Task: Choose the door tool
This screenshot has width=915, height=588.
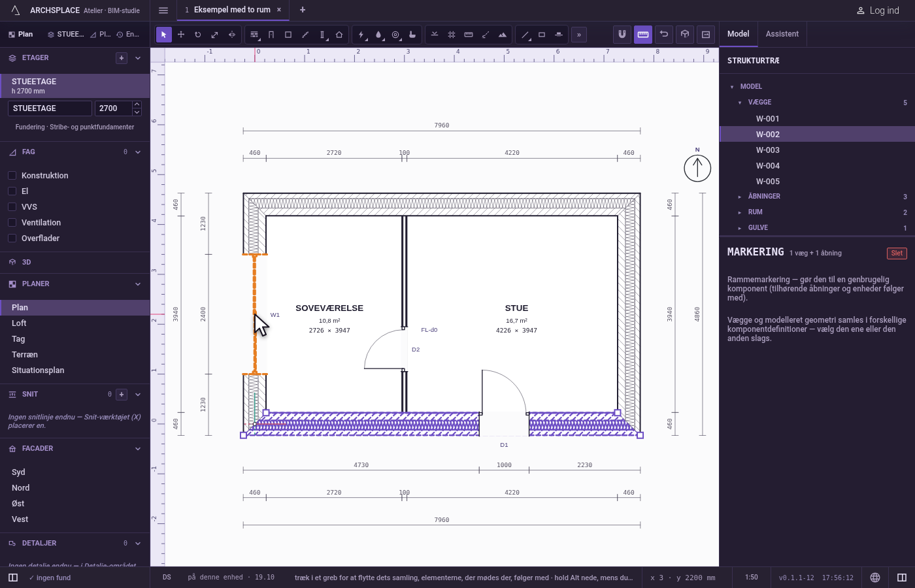Action: 271,35
